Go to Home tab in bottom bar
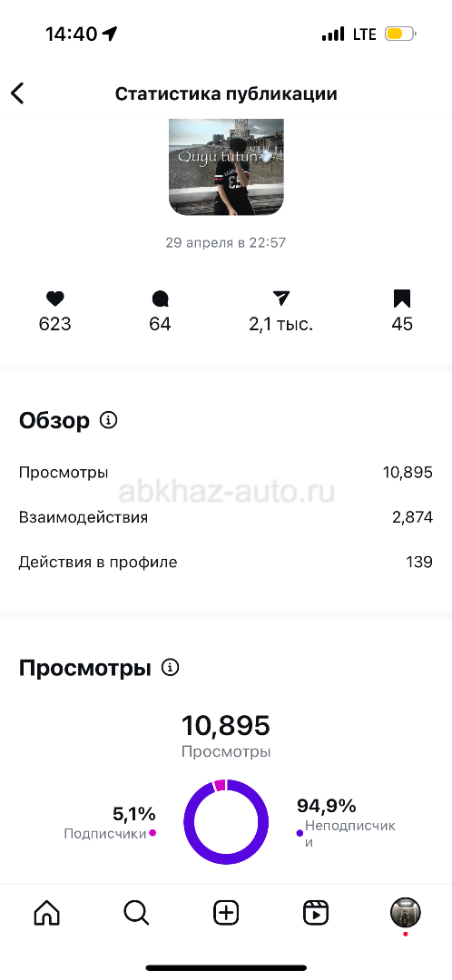Screen dimensions: 452x980 (47, 913)
